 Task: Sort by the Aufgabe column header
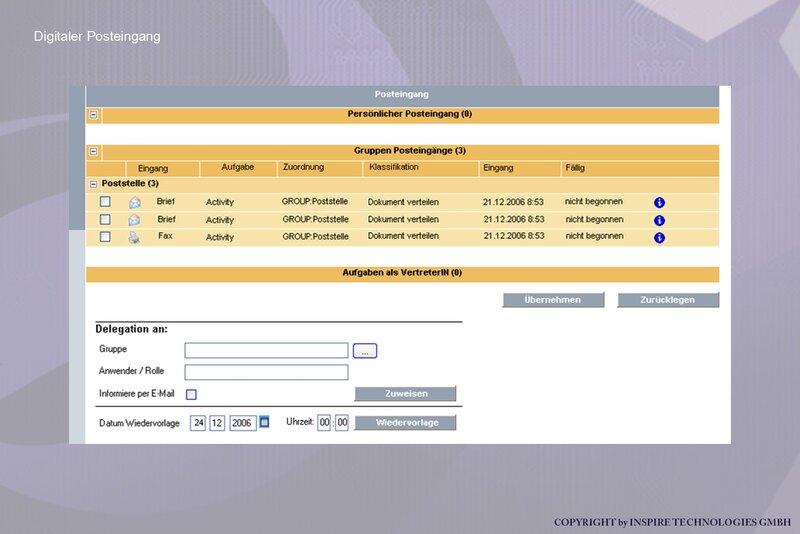(238, 167)
